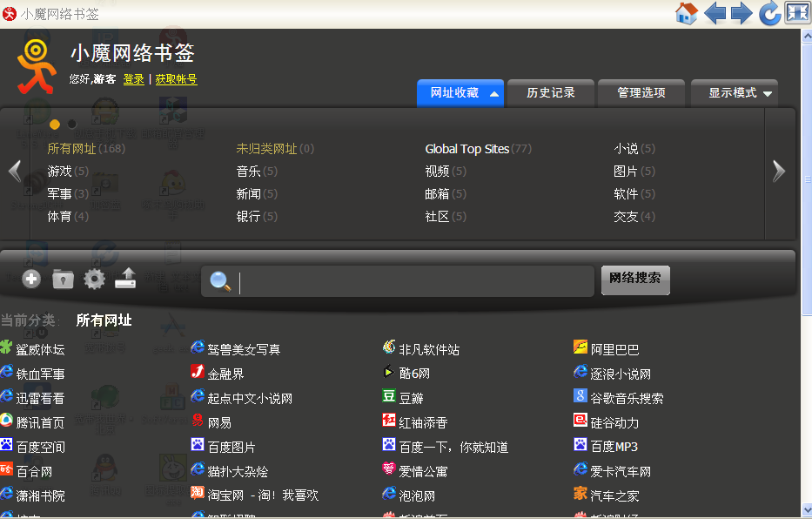
Task: Click the scrollbar up arrow
Action: [807, 37]
